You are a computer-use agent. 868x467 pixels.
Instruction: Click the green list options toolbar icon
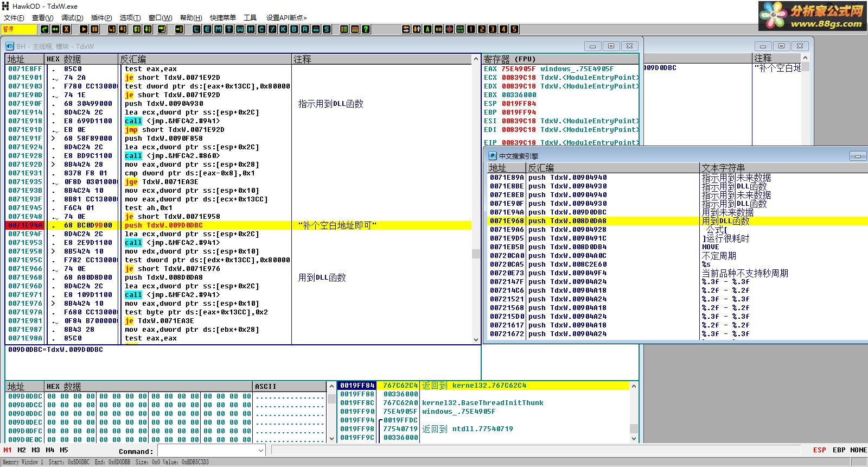coord(344,29)
